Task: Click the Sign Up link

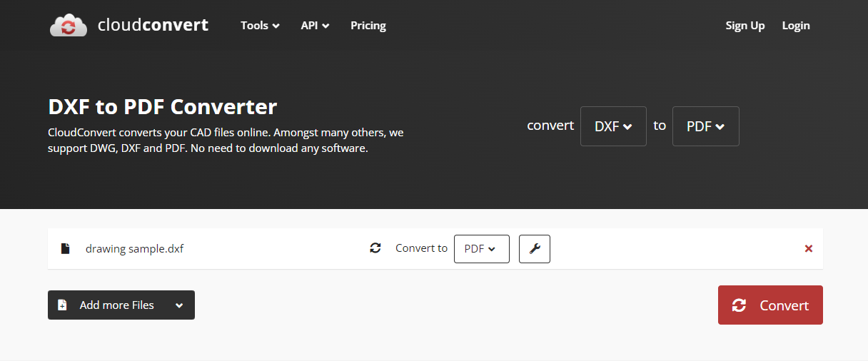Action: (x=745, y=26)
